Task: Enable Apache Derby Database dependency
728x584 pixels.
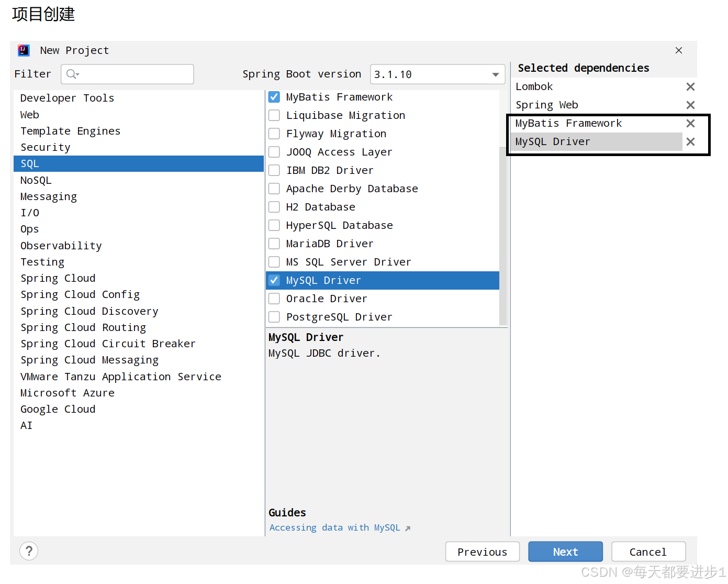Action: point(274,189)
